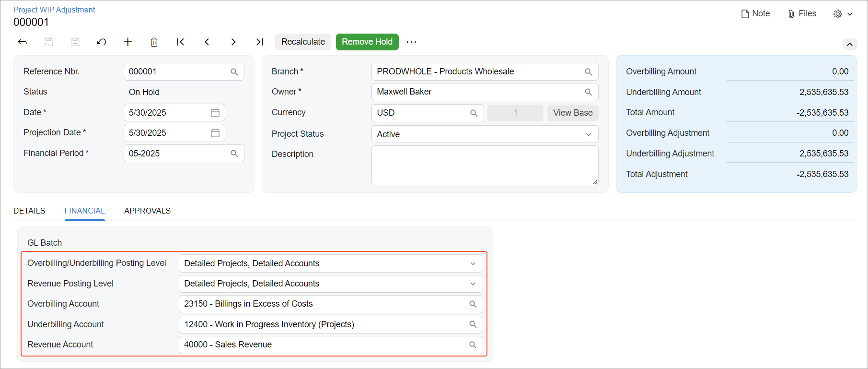Switch to the DETAILS tab
Image resolution: width=868 pixels, height=369 pixels.
point(29,211)
